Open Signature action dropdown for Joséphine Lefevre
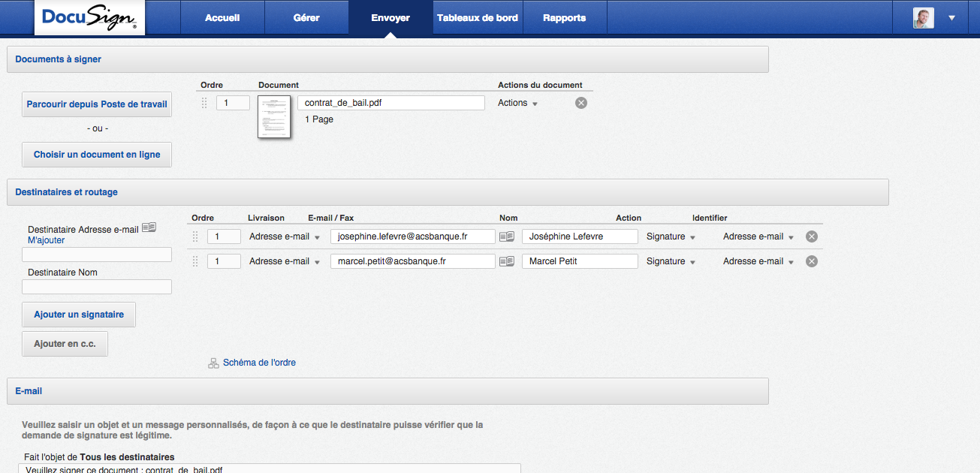980x473 pixels. [671, 236]
